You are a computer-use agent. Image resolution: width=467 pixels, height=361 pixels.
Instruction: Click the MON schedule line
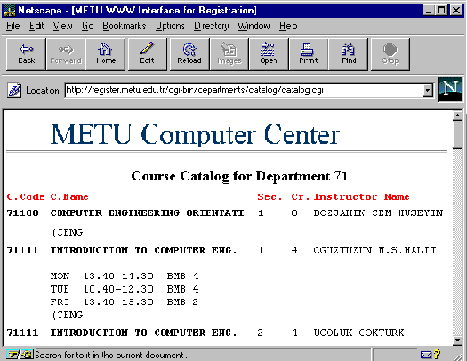[125, 276]
